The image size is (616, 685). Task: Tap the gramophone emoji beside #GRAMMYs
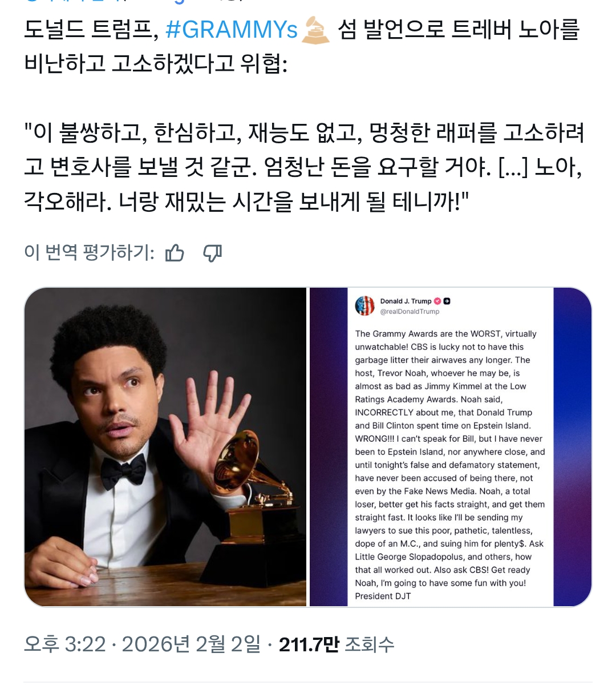tap(316, 30)
